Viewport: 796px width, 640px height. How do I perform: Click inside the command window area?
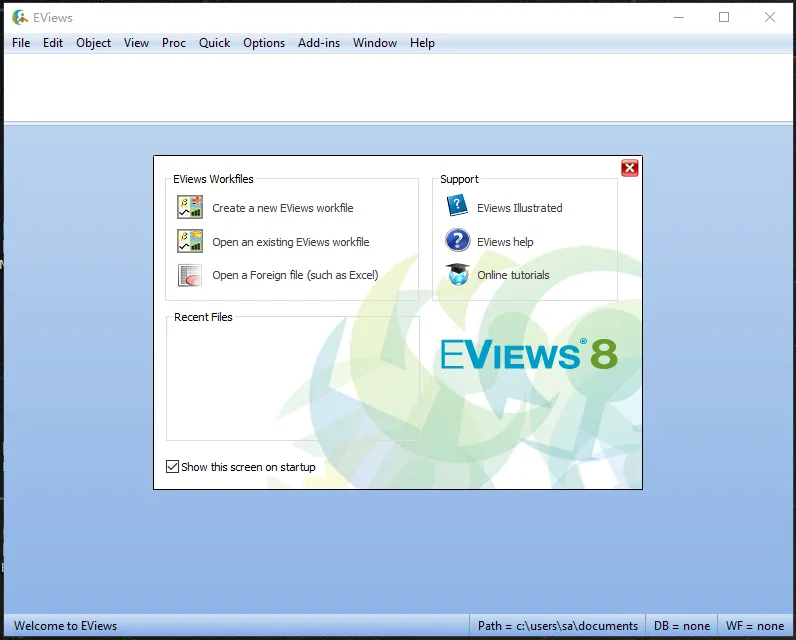[398, 87]
